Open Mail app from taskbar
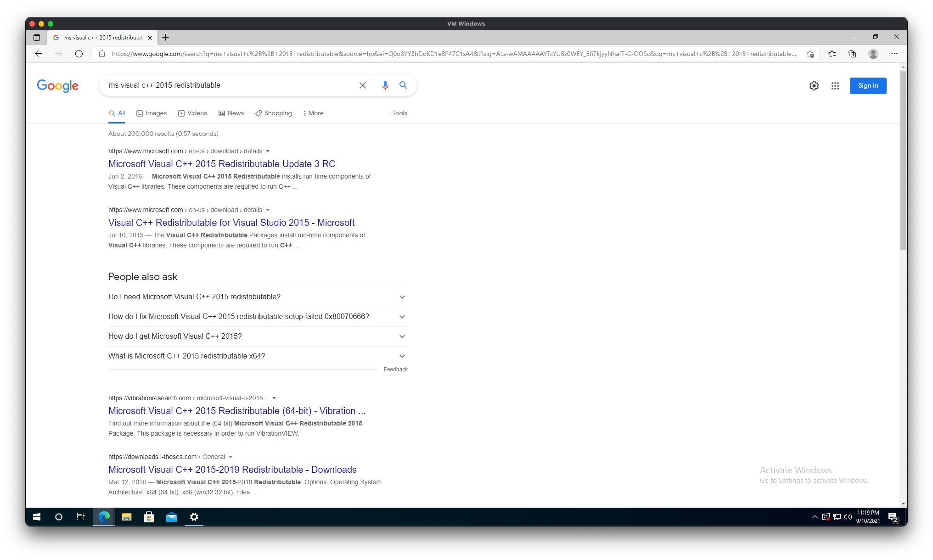The image size is (933, 560). 172,517
